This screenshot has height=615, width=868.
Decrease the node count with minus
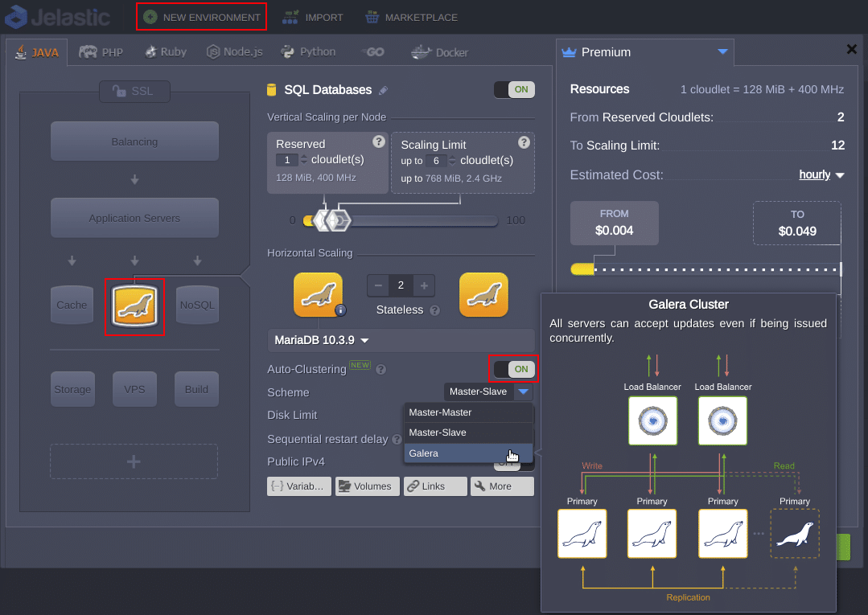(x=378, y=285)
